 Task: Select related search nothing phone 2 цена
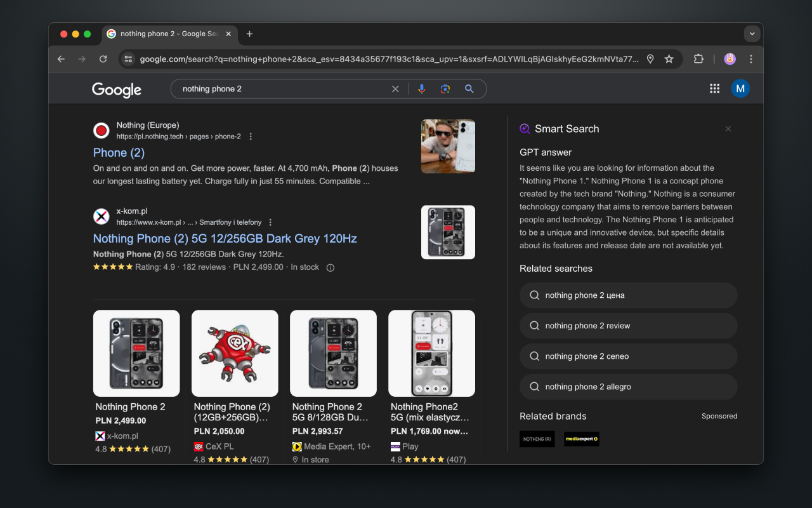(x=628, y=295)
